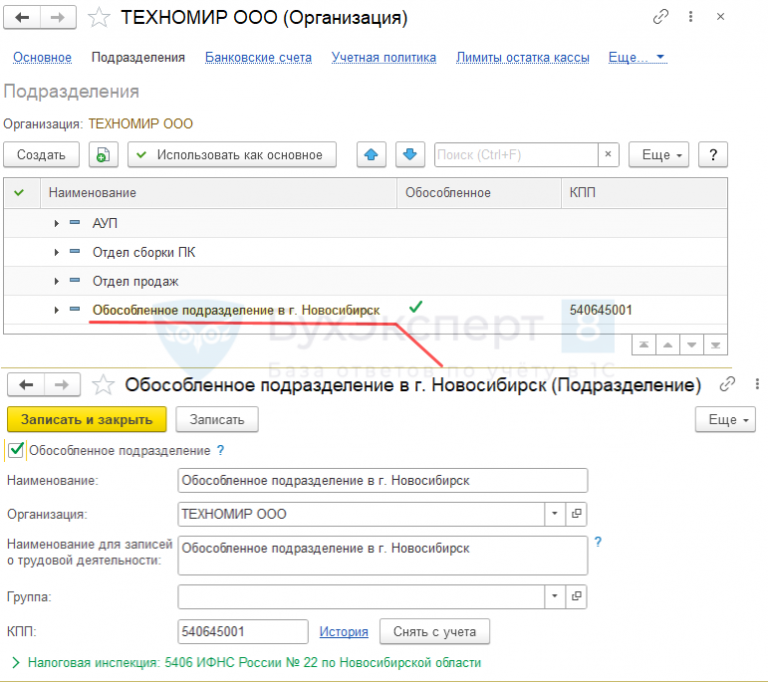Jump to the first row of the list
The width and height of the screenshot is (768, 682).
644,345
